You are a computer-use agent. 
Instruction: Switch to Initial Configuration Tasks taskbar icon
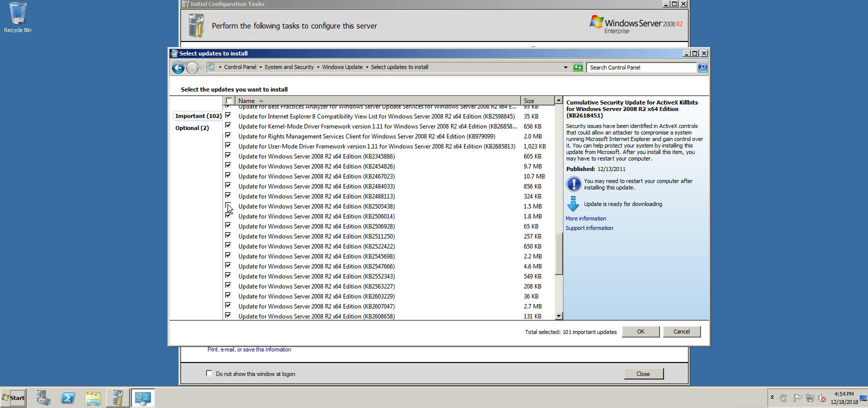(118, 398)
